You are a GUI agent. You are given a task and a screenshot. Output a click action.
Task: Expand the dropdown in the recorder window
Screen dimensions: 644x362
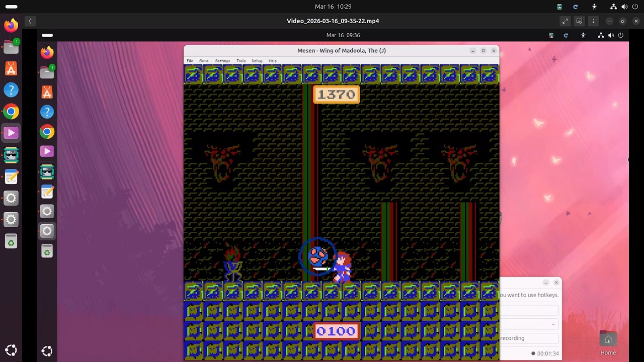coord(553,324)
